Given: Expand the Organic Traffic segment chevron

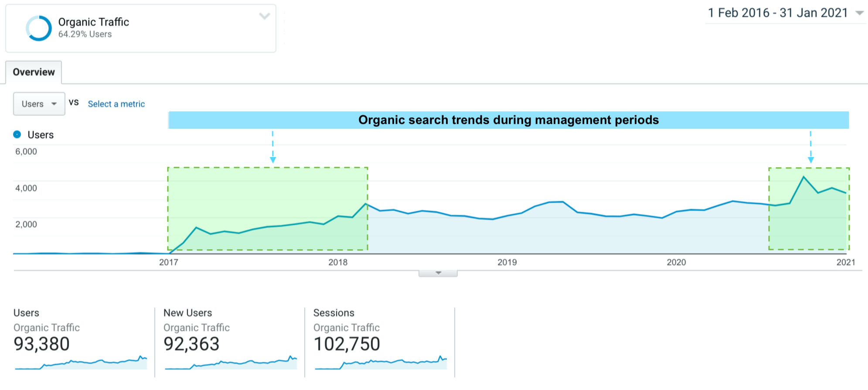Looking at the screenshot, I should (x=265, y=17).
